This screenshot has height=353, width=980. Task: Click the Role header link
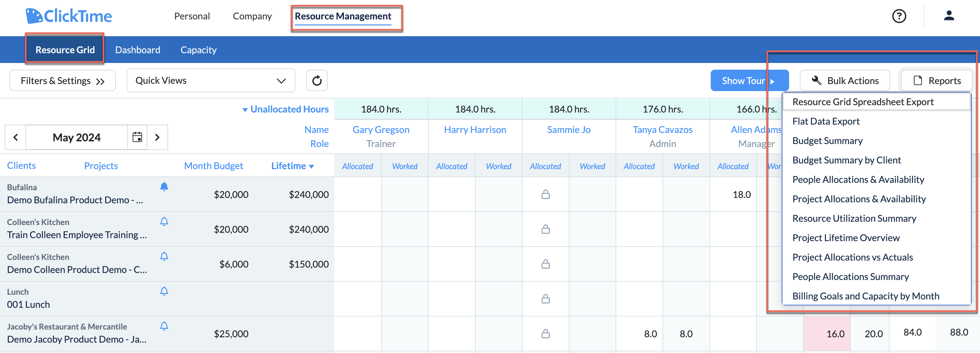tap(319, 144)
